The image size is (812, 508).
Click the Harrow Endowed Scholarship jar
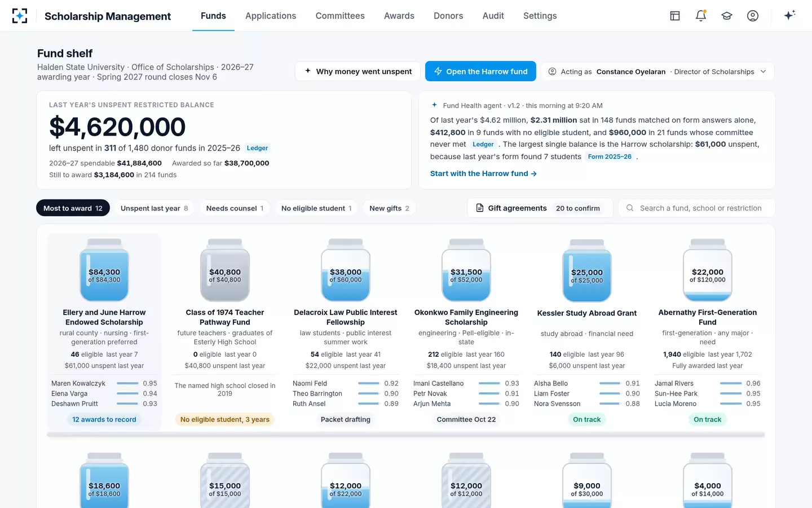point(104,270)
